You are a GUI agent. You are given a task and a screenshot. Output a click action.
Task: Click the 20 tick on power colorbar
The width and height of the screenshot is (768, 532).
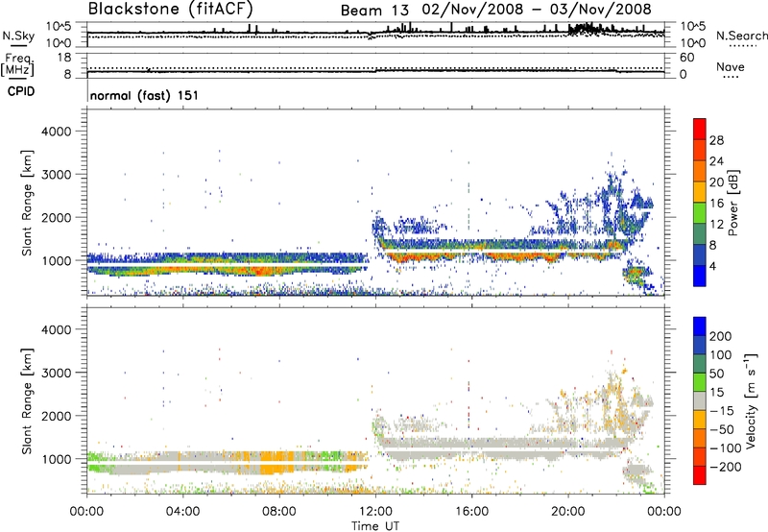coord(716,182)
